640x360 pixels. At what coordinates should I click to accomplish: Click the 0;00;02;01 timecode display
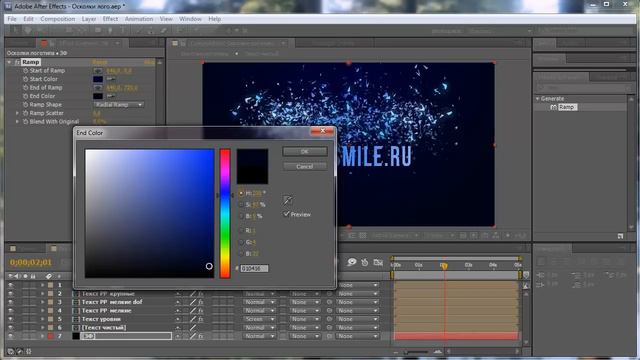(31, 262)
